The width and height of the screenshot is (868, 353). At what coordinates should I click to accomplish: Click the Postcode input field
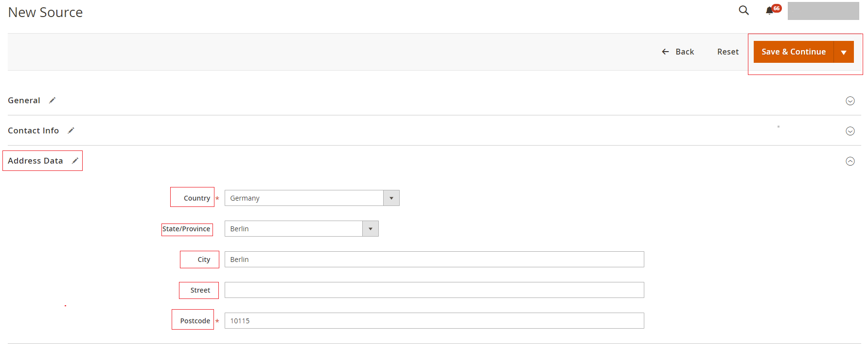tap(434, 321)
